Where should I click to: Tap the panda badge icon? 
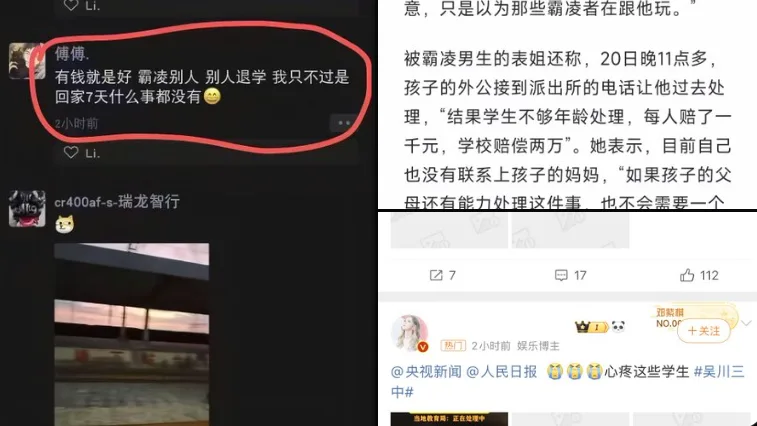(618, 327)
